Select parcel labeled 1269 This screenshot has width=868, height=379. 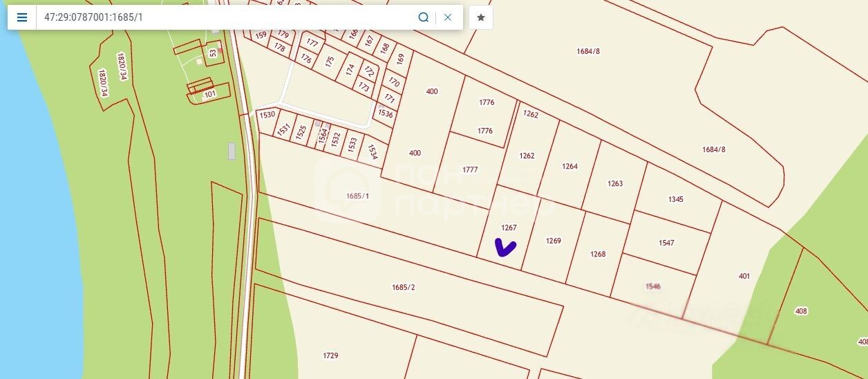[554, 241]
